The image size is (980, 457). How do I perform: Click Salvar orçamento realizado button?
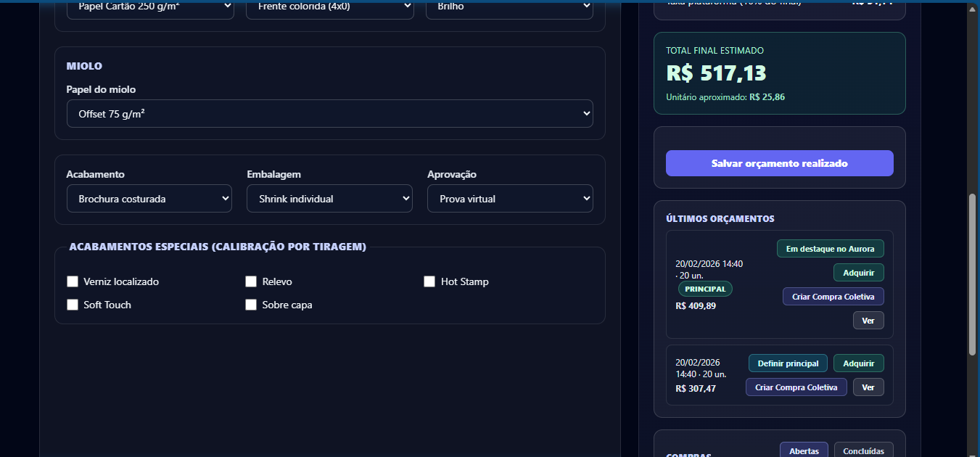779,163
